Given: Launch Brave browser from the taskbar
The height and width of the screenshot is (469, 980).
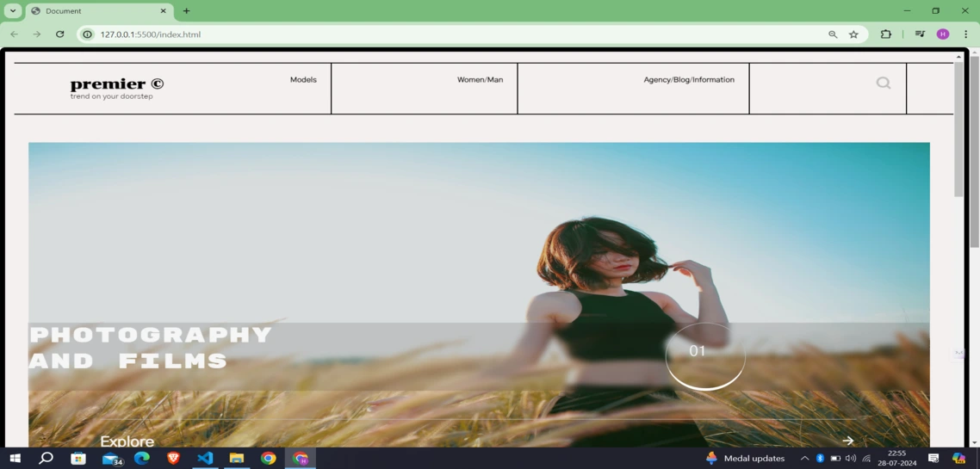Looking at the screenshot, I should [173, 459].
